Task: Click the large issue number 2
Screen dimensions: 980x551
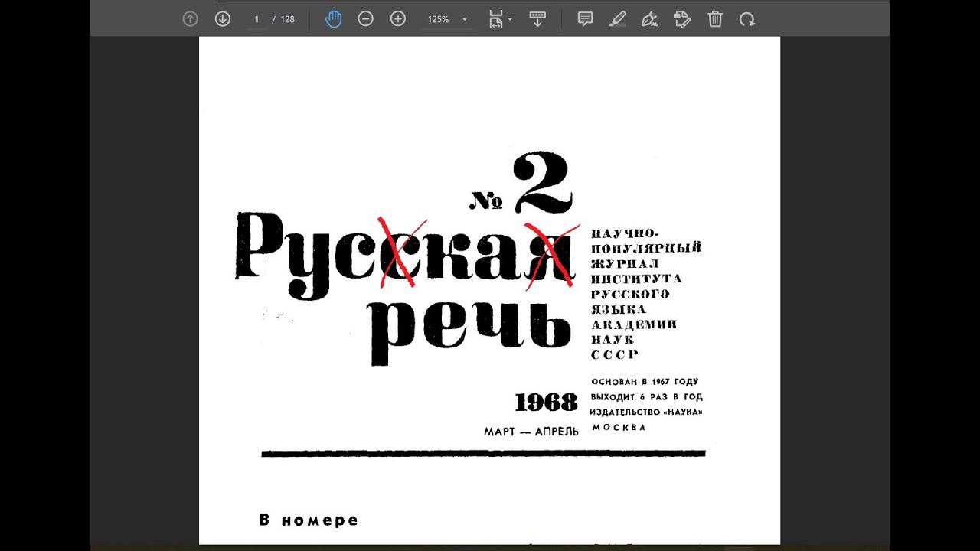Action: coord(544,182)
